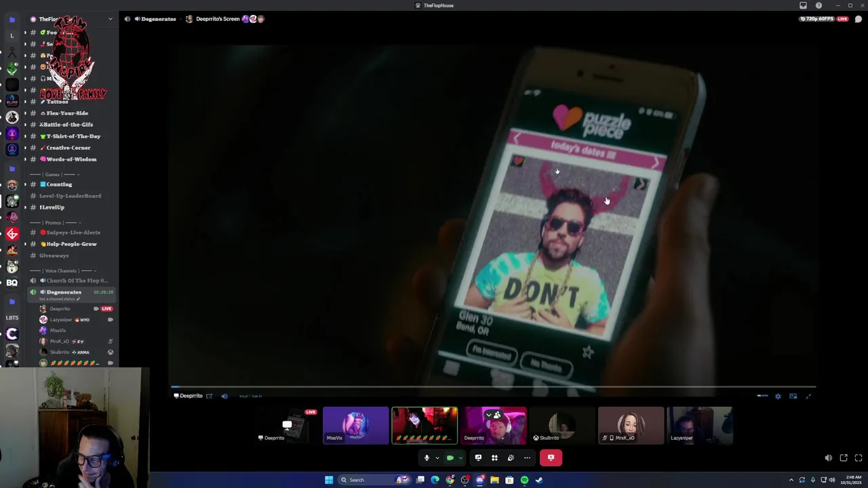Toggle the camera on or off

click(450, 458)
